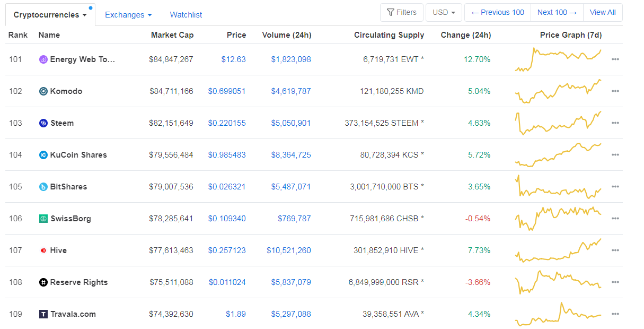The image size is (644, 329).
Task: Click Energy Web Token price $12.63
Action: [234, 59]
